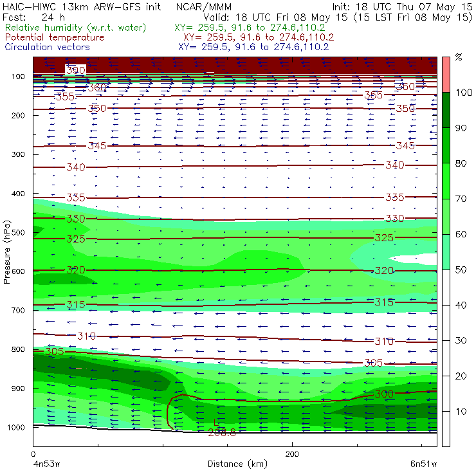Select the 60-70% light green colorbar segment
Screen dimensions: 476x476
point(446,216)
